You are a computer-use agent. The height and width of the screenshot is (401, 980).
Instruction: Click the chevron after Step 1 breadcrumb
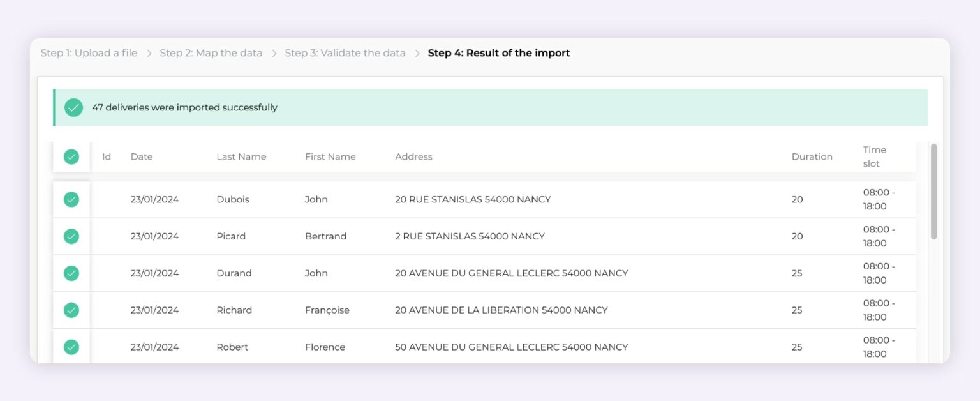click(x=149, y=54)
